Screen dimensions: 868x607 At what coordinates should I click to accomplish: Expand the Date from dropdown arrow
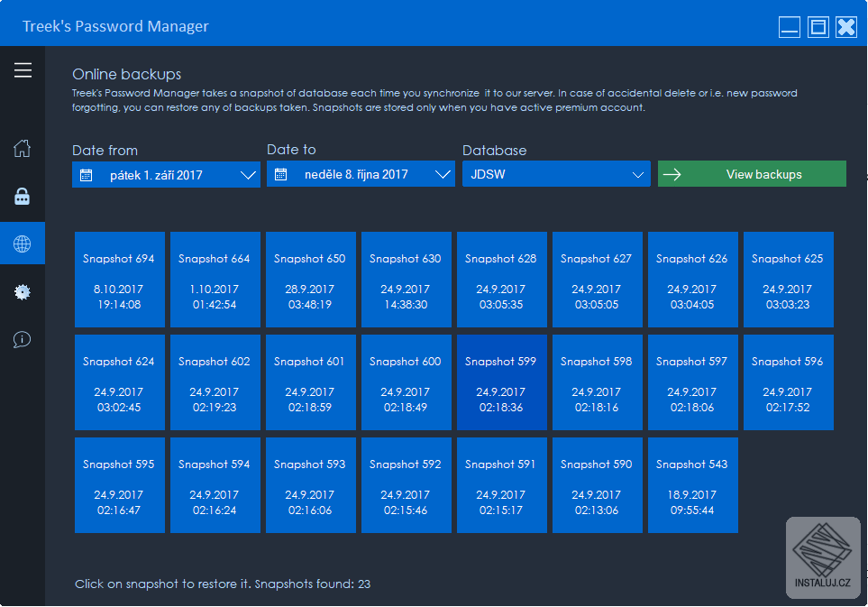point(248,175)
